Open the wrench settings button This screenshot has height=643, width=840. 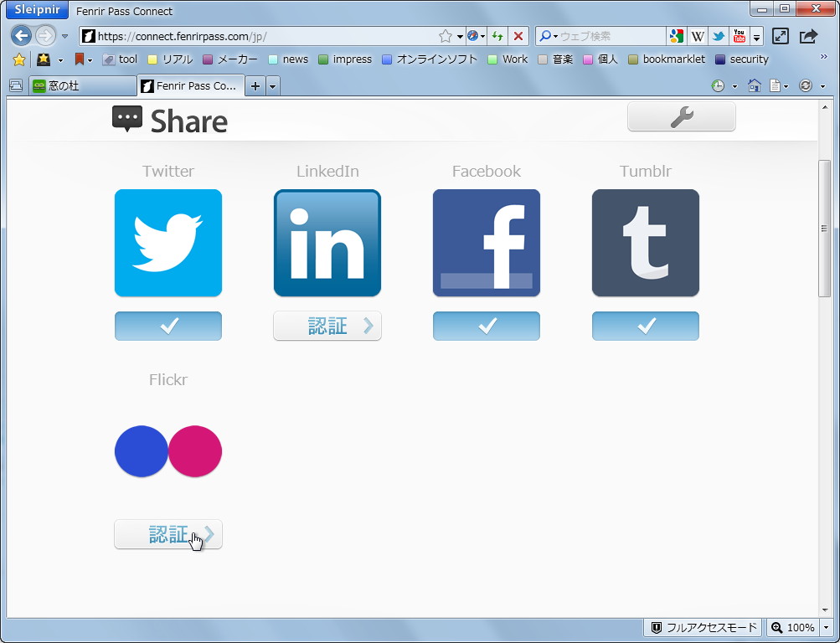[x=682, y=116]
